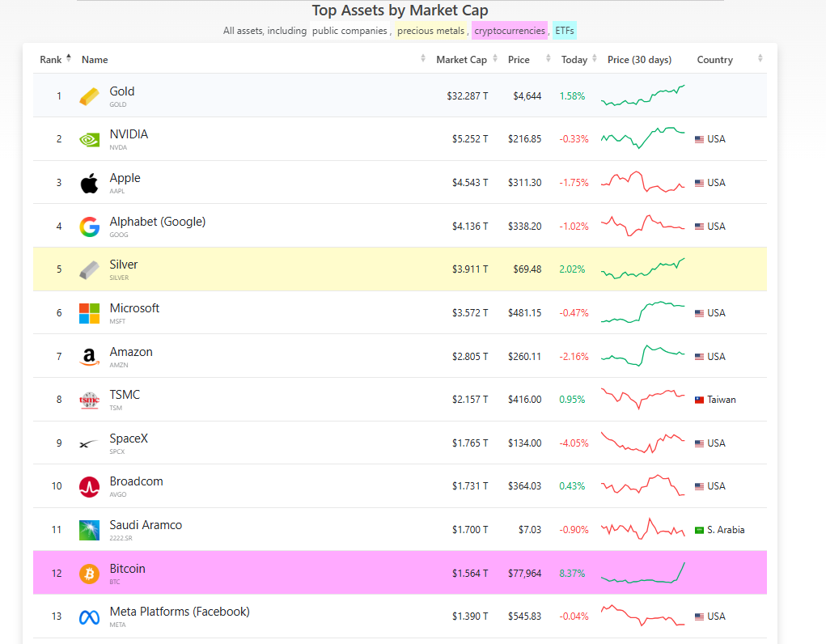Select Gold market cap $32.287 T
Screen dimensions: 826x644
pos(468,96)
